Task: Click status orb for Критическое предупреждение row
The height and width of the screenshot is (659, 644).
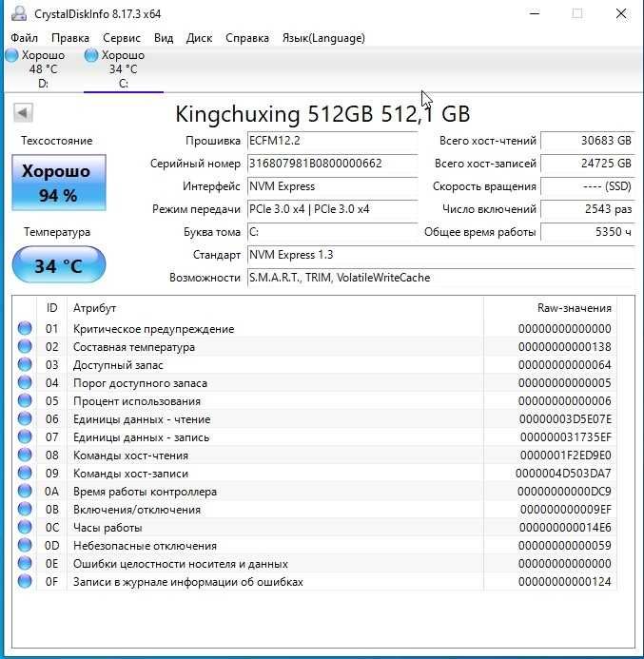Action: tap(25, 328)
